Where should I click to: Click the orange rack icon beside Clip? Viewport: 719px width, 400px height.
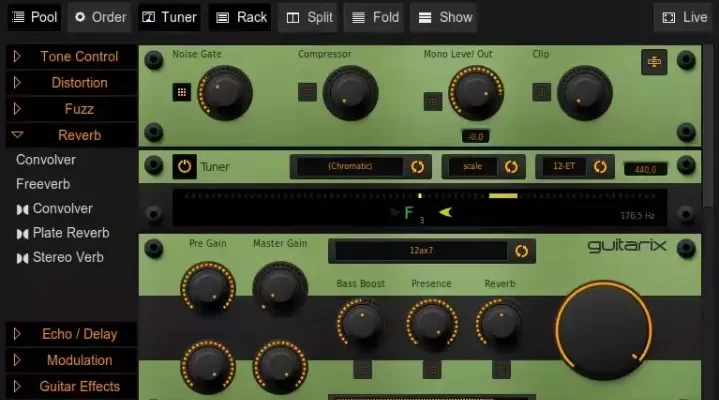654,62
